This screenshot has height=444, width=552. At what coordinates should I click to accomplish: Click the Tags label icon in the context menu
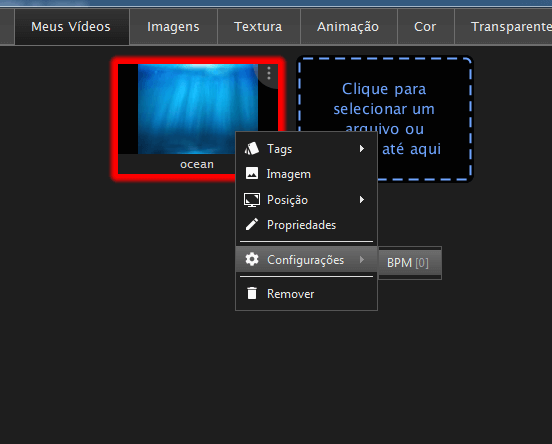(x=252, y=149)
